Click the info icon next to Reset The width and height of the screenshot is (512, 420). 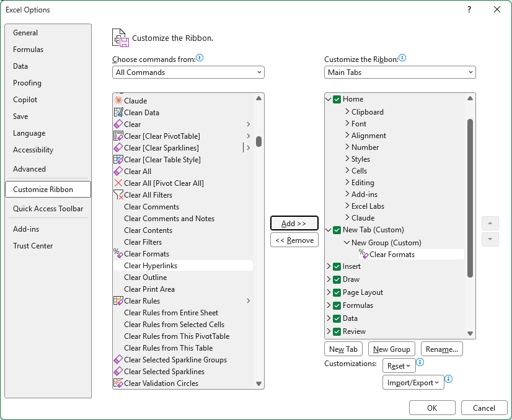420,362
